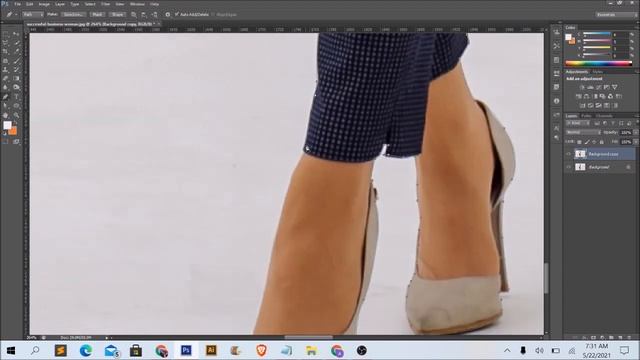The width and height of the screenshot is (640, 360).
Task: Open the layer Kind filter dropdown
Action: (x=578, y=123)
